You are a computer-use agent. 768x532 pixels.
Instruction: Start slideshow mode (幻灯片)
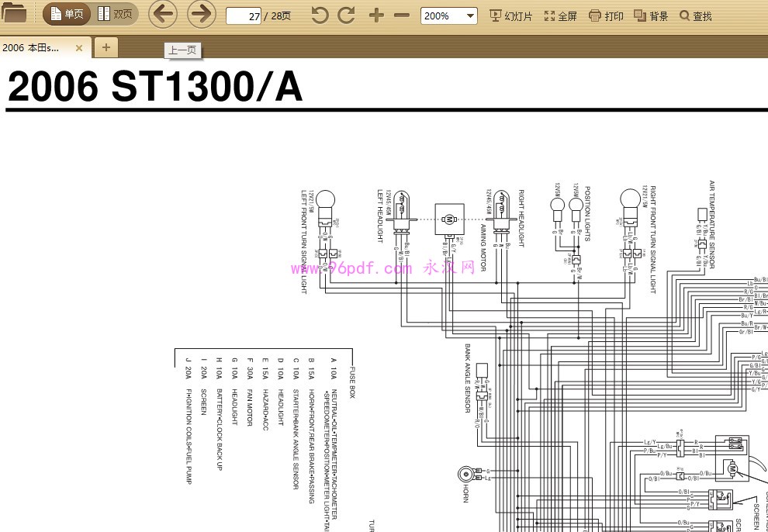(x=511, y=16)
